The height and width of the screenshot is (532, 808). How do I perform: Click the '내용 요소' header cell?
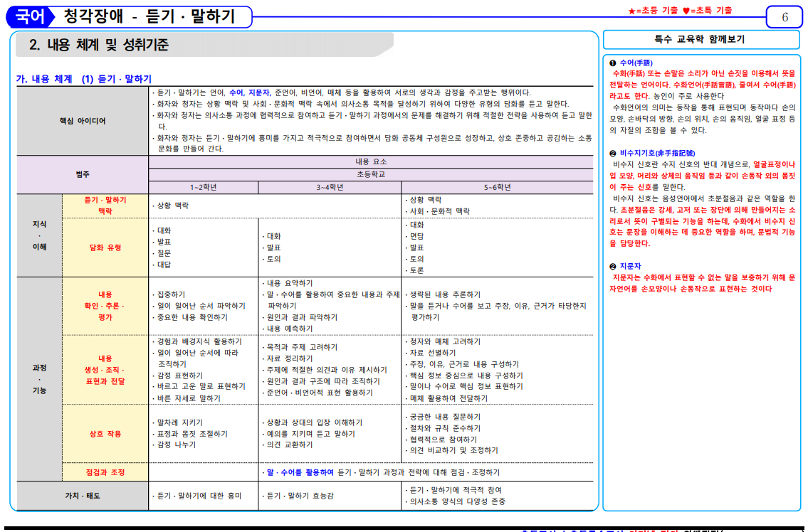(x=370, y=161)
